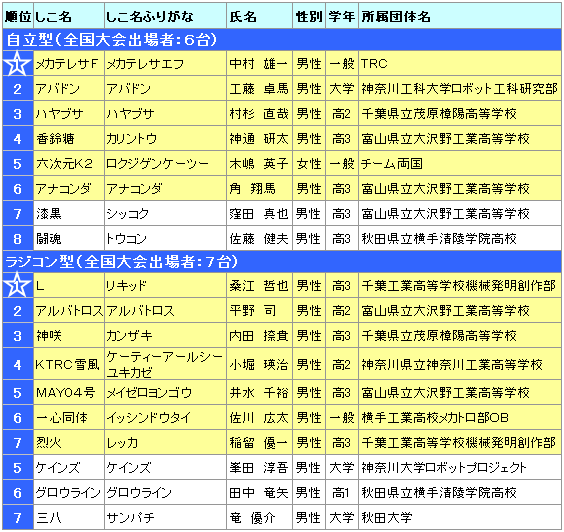Click the name 佐藤 健夫
The image size is (564, 532).
[259, 238]
